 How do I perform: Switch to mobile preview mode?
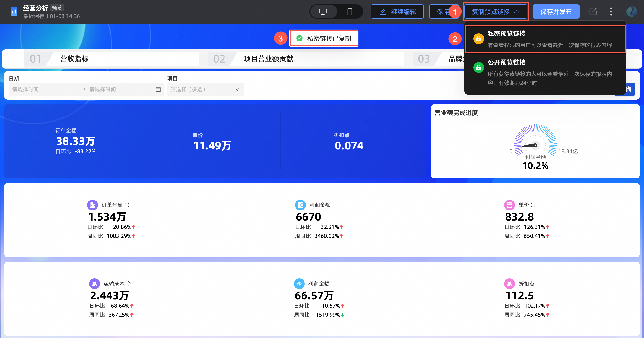tap(350, 11)
